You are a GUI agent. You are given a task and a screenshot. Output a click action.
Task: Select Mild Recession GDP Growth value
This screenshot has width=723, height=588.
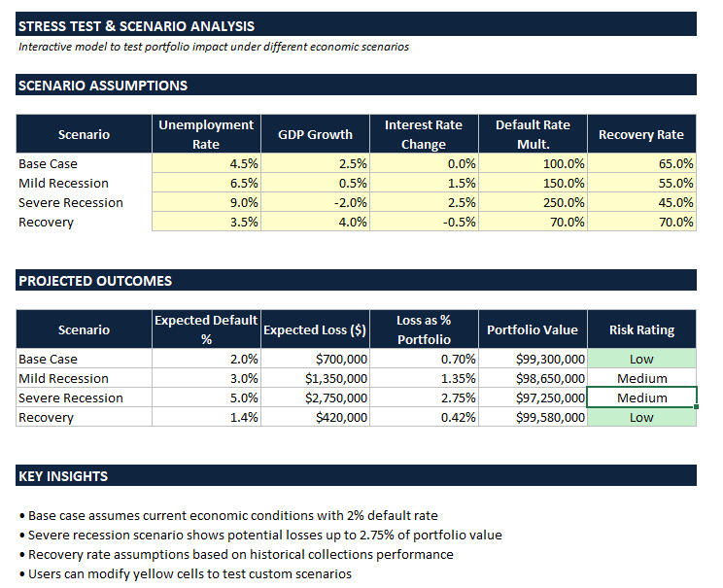click(x=315, y=184)
